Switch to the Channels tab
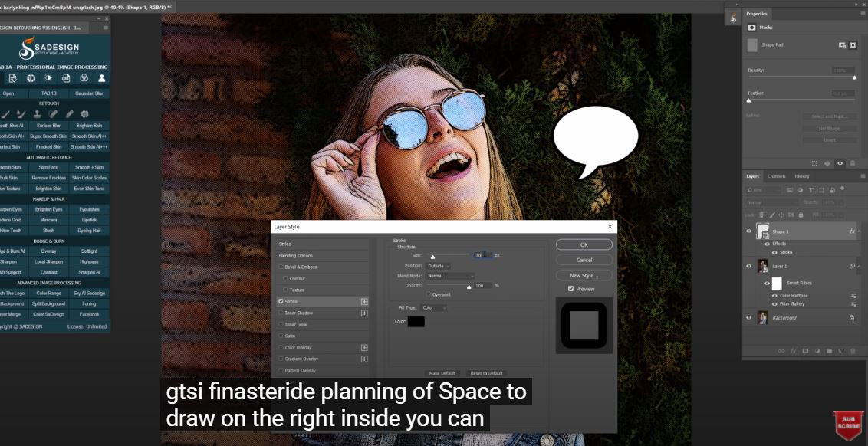The image size is (868, 446). [776, 176]
